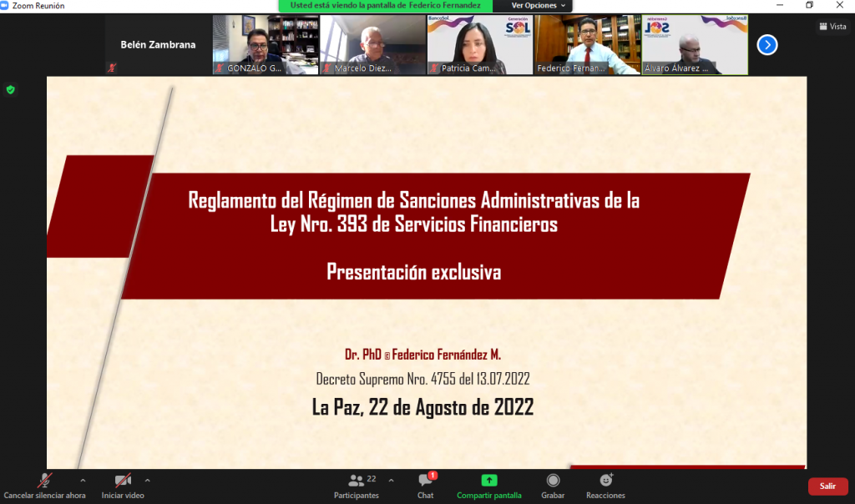855x504 pixels.
Task: Start camera with Iniciar video
Action: click(x=123, y=484)
